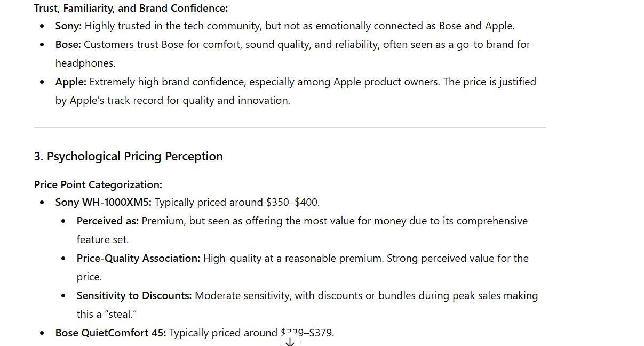Click the horizontal divider line above section 3
Screen dimensions: 644x346
290,127
